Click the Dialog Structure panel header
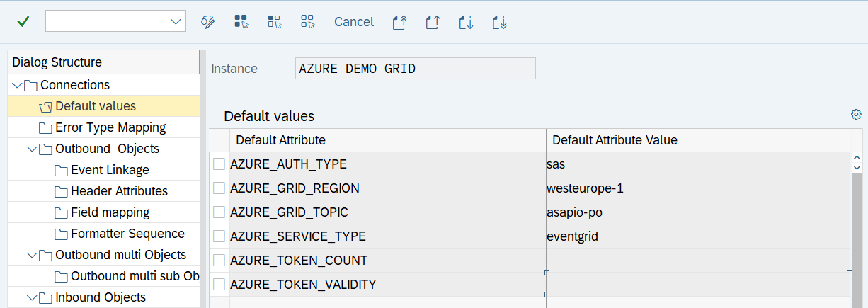This screenshot has width=868, height=308. click(x=103, y=62)
